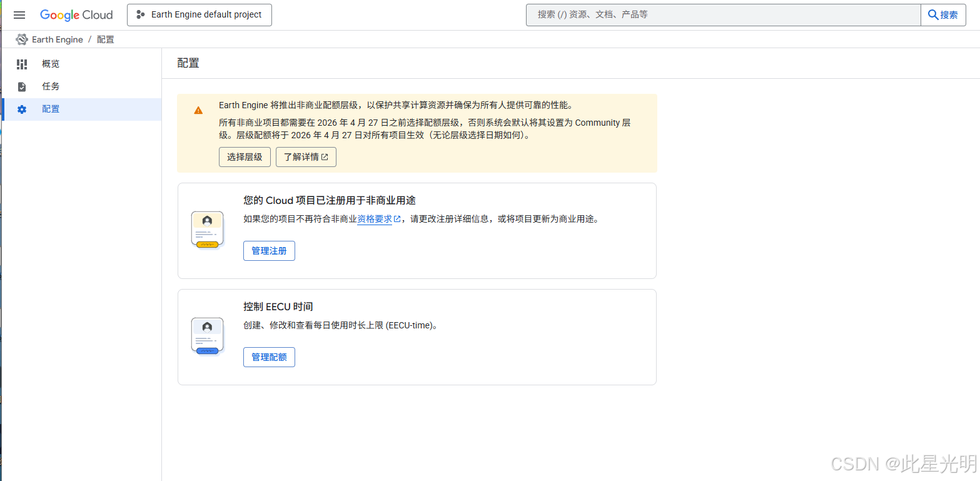
Task: Click the 选择层级 button
Action: click(x=245, y=157)
